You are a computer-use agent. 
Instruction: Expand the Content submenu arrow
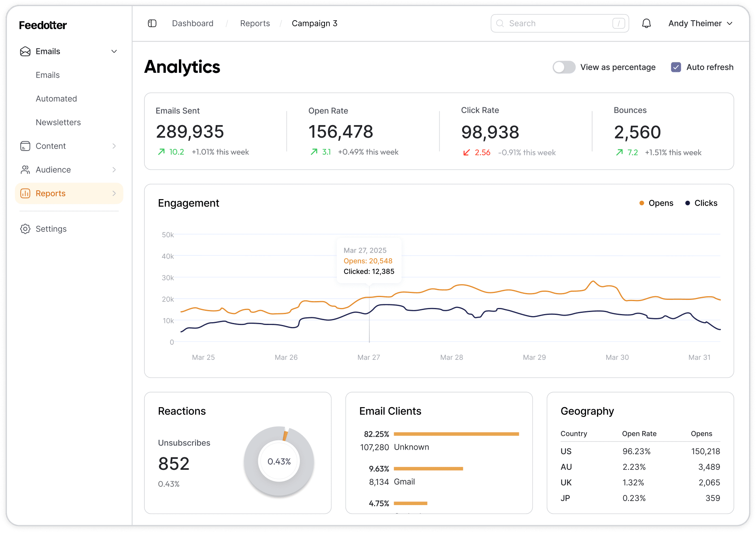[x=114, y=146]
